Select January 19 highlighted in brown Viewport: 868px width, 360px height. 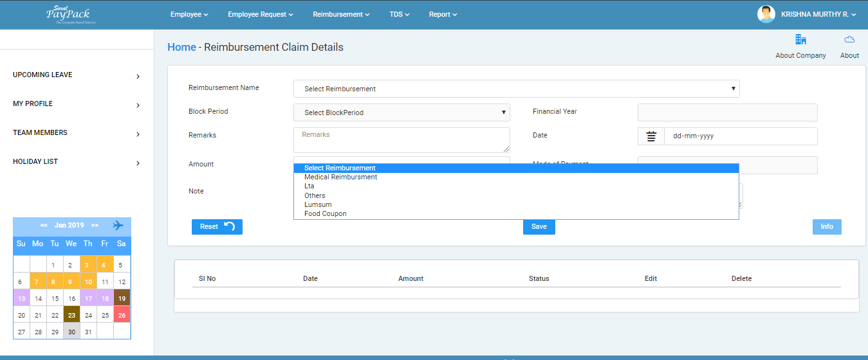pyautogui.click(x=122, y=298)
